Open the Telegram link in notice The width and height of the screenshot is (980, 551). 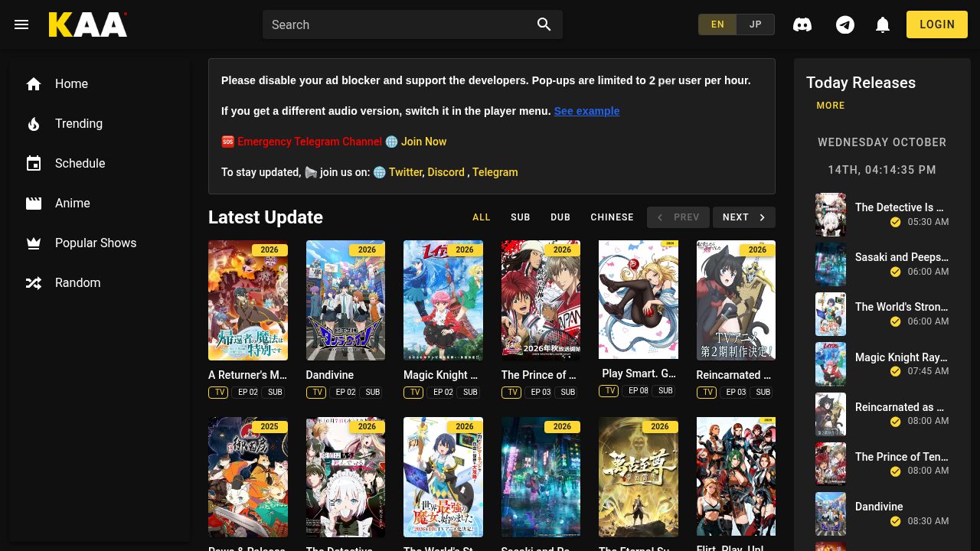click(495, 172)
